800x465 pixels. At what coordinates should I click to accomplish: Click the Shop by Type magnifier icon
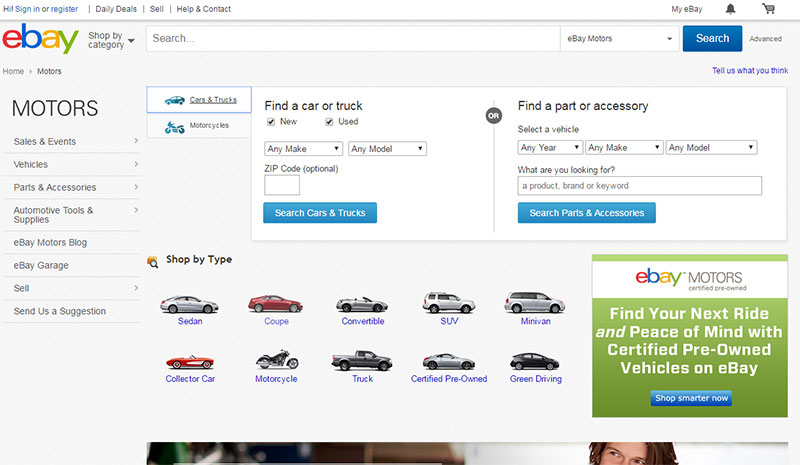click(153, 262)
